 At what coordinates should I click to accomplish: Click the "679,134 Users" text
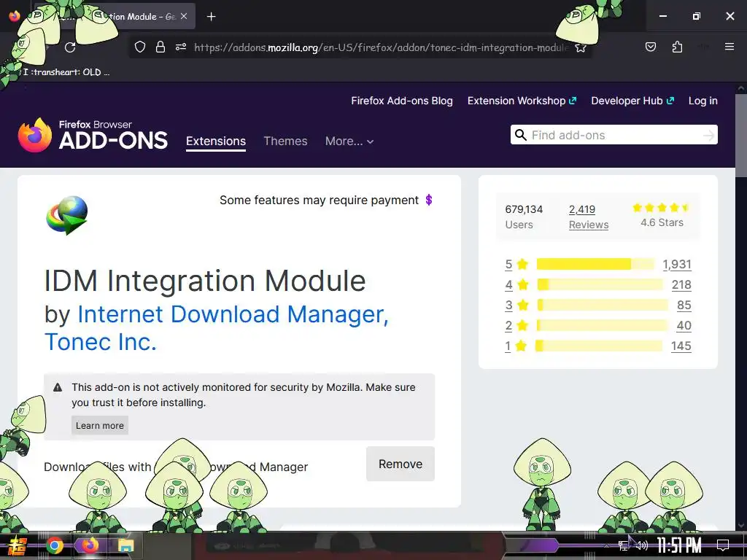pyautogui.click(x=524, y=217)
